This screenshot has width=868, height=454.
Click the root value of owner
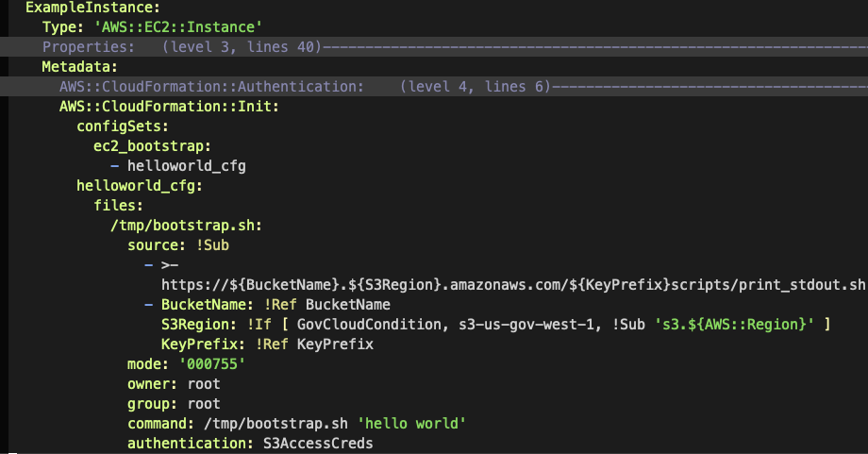click(204, 384)
